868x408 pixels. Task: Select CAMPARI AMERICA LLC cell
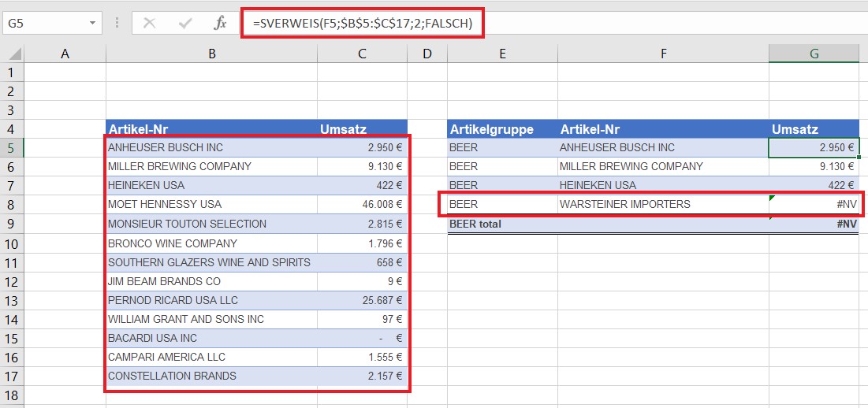[x=211, y=357]
